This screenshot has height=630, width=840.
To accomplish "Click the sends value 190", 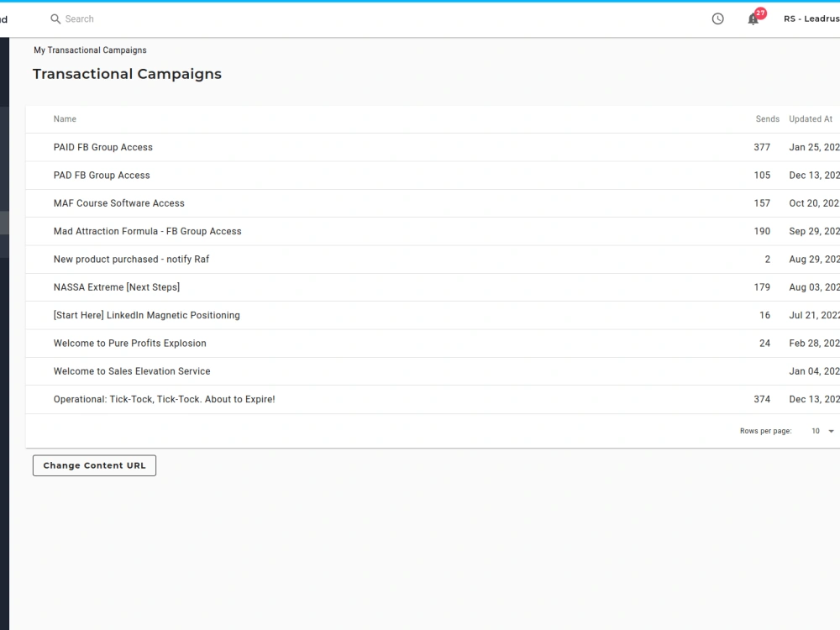I will click(x=762, y=232).
